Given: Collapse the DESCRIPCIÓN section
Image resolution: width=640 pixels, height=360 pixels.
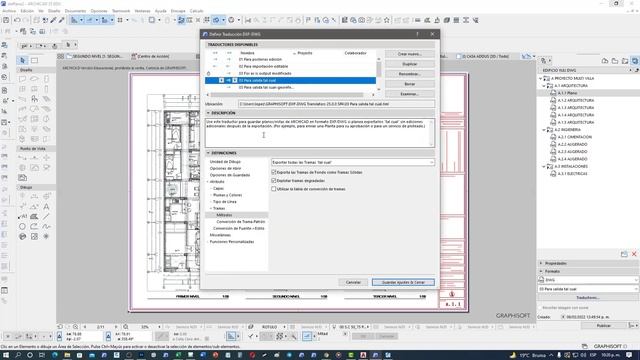Looking at the screenshot, I should [x=208, y=113].
